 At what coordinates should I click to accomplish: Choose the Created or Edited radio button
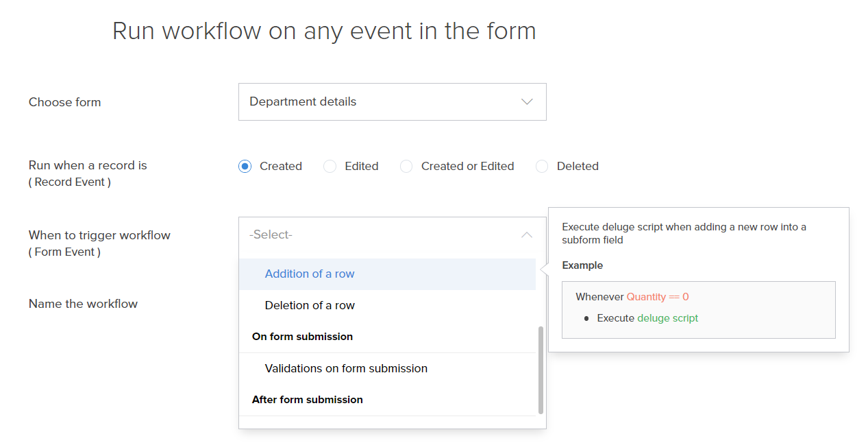pyautogui.click(x=406, y=166)
